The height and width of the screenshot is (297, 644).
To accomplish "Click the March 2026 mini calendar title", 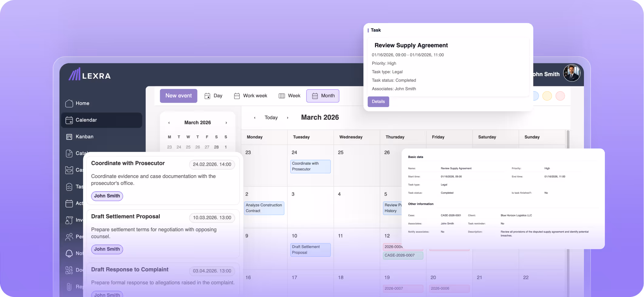I will click(x=197, y=123).
